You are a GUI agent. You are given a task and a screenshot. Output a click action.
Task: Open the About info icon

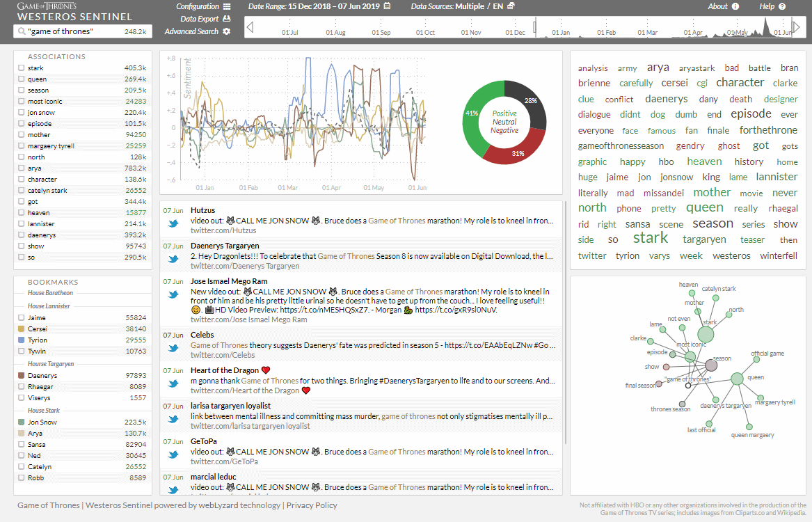[735, 7]
